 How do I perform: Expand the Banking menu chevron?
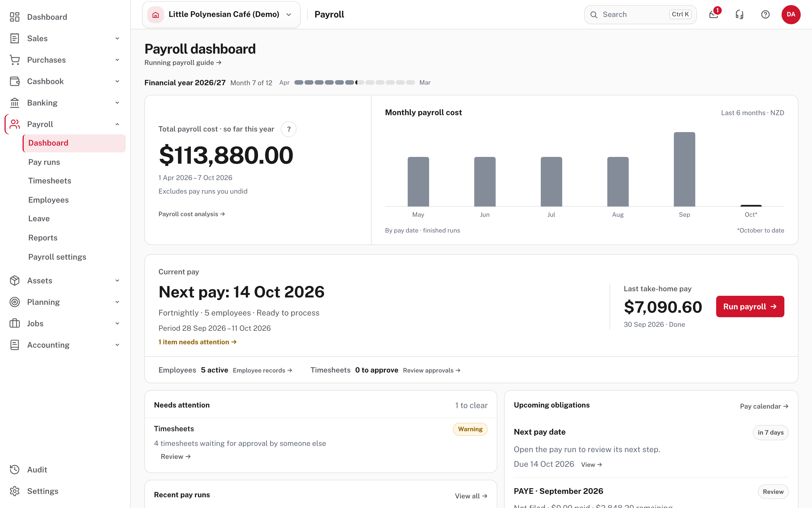(x=118, y=103)
